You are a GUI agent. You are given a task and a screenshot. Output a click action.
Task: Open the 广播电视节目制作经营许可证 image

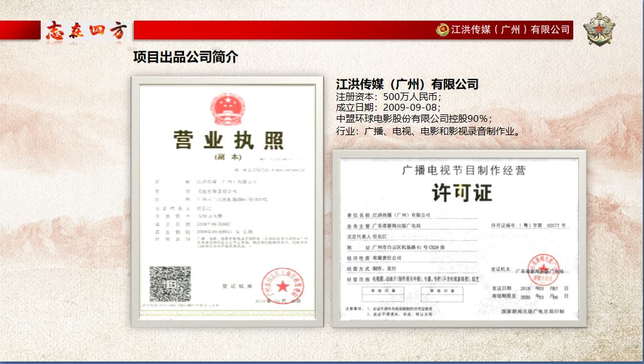tap(459, 239)
